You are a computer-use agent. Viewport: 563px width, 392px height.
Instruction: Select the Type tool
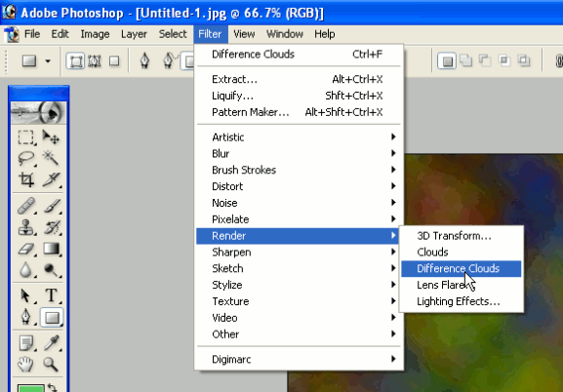click(51, 295)
